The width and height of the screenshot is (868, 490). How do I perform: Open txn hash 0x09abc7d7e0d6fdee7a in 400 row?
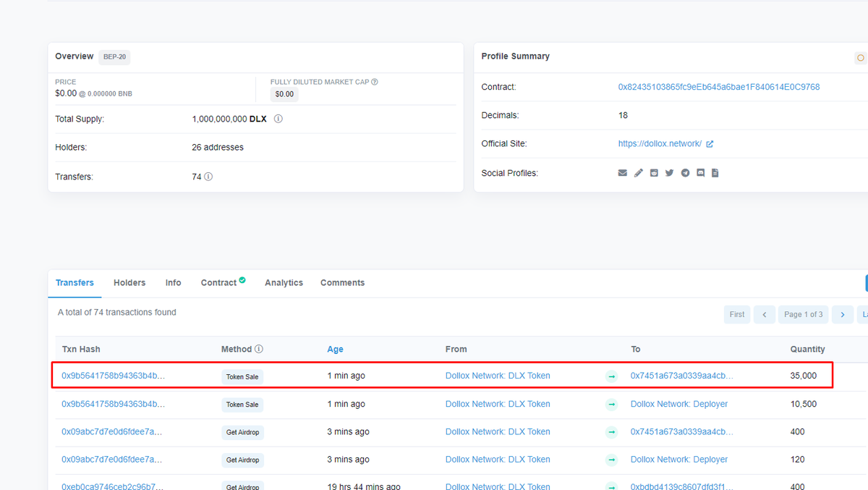point(111,431)
